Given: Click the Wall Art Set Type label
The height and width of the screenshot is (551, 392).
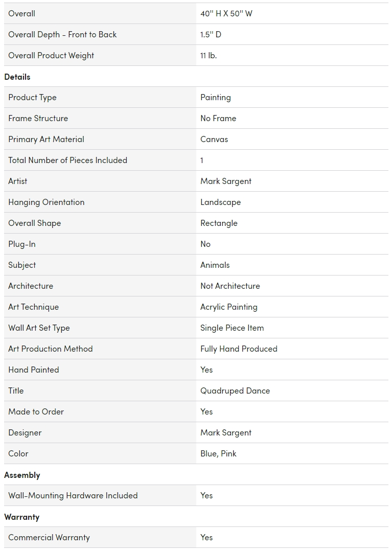Looking at the screenshot, I should (39, 328).
